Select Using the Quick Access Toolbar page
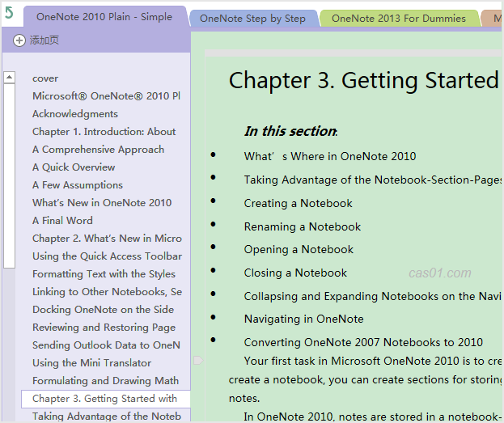Screen dimensions: 504x423 tap(107, 256)
